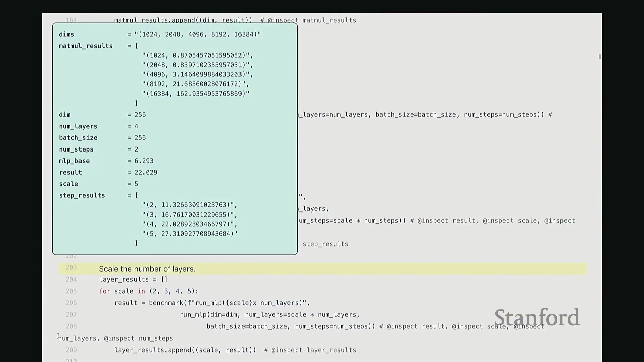The width and height of the screenshot is (644, 362).
Task: Click the '@inspect layer_results' comment
Action: 314,350
